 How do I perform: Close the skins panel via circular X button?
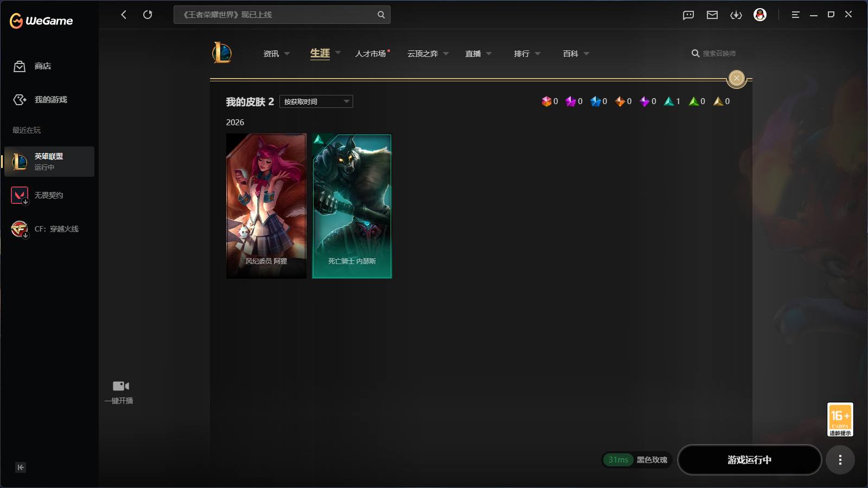click(x=736, y=78)
